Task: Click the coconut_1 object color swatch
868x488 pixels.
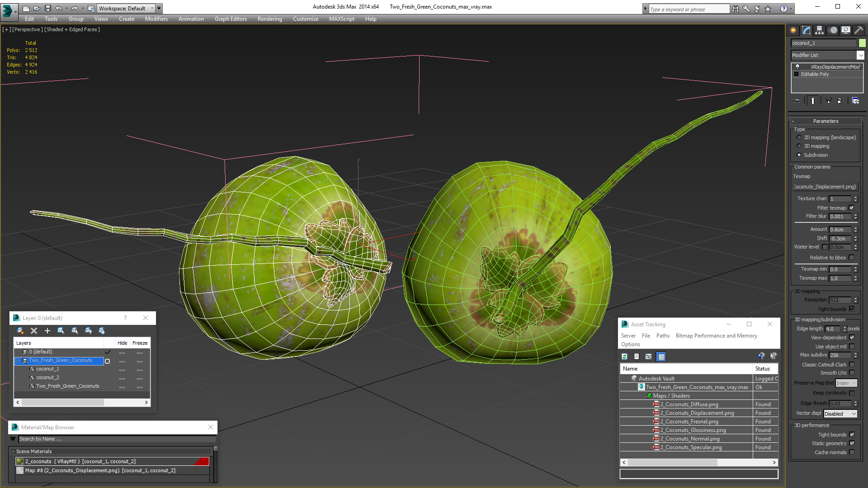Action: pyautogui.click(x=862, y=43)
